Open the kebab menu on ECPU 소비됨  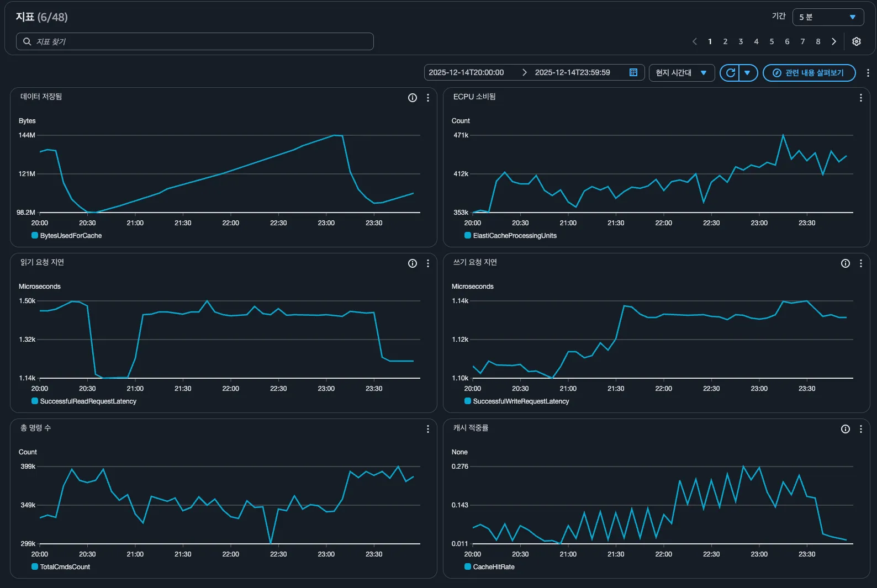pyautogui.click(x=860, y=98)
